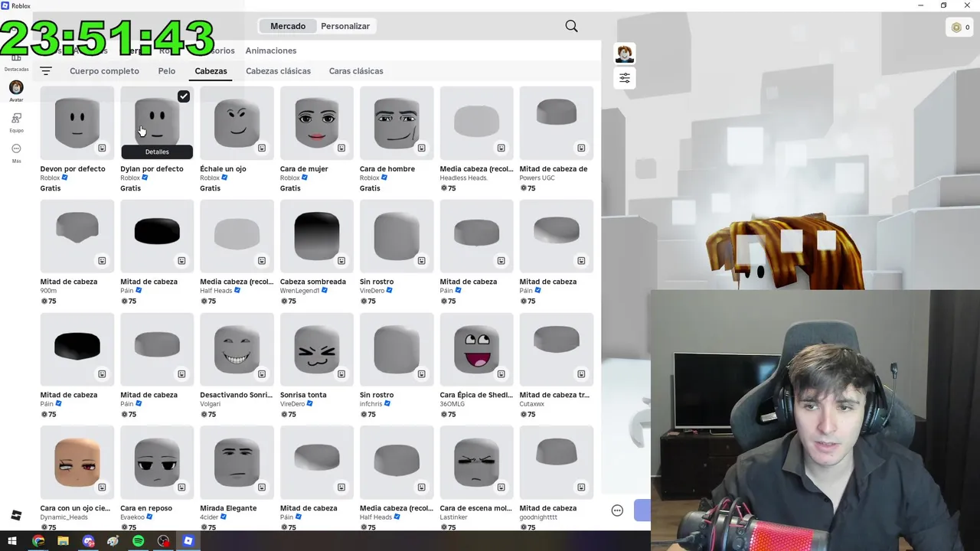Open creator link Lastinker
This screenshot has height=551, width=980.
(x=453, y=517)
